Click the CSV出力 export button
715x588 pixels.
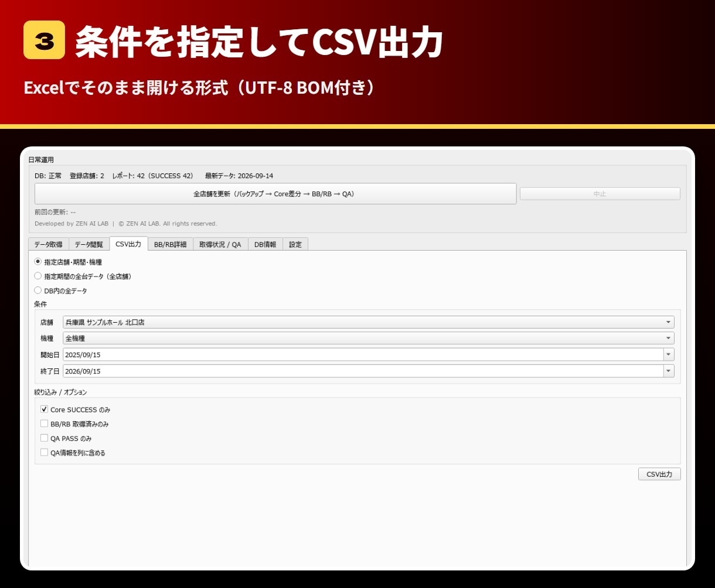[x=659, y=474]
